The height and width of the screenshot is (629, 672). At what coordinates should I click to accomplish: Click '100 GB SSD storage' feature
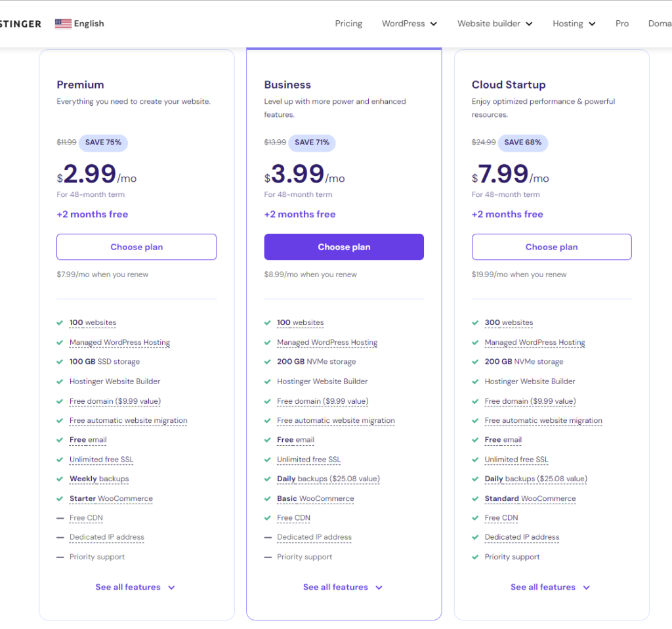(104, 362)
